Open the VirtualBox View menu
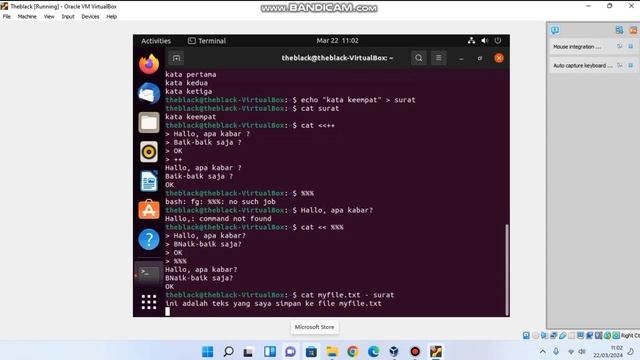This screenshot has width=640, height=360. pyautogui.click(x=49, y=17)
